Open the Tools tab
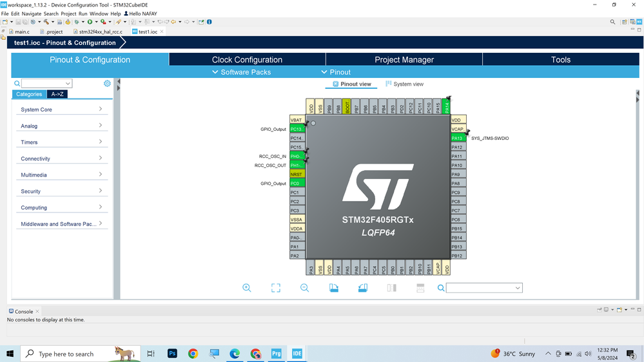 (561, 59)
